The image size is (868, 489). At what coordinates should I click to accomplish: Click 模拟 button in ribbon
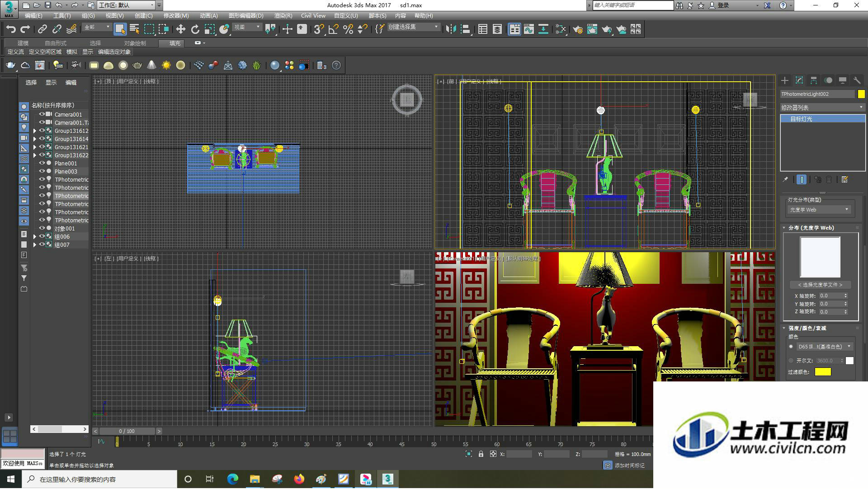pyautogui.click(x=72, y=52)
